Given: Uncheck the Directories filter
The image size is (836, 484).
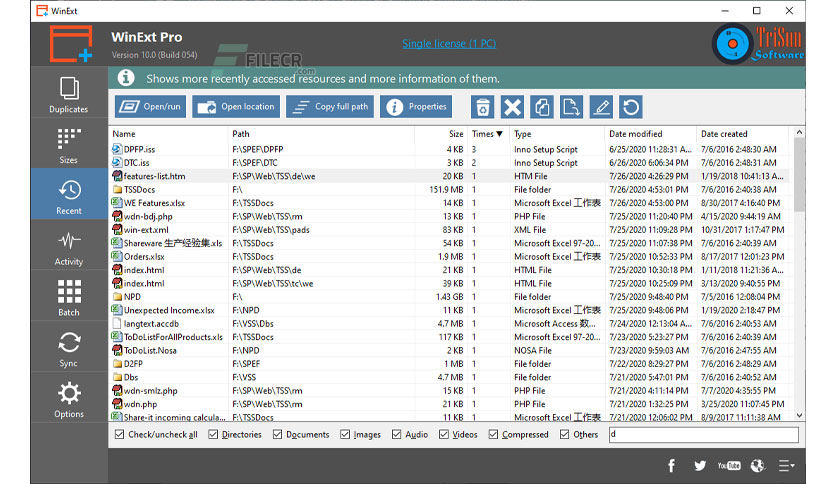Looking at the screenshot, I should point(213,434).
